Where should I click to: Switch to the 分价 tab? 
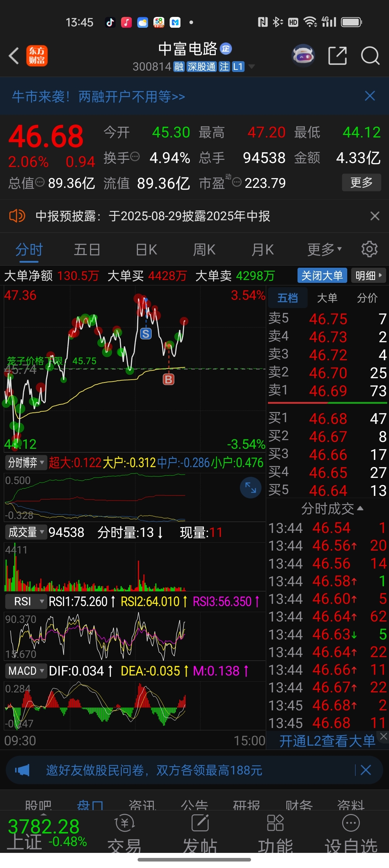[x=367, y=298]
